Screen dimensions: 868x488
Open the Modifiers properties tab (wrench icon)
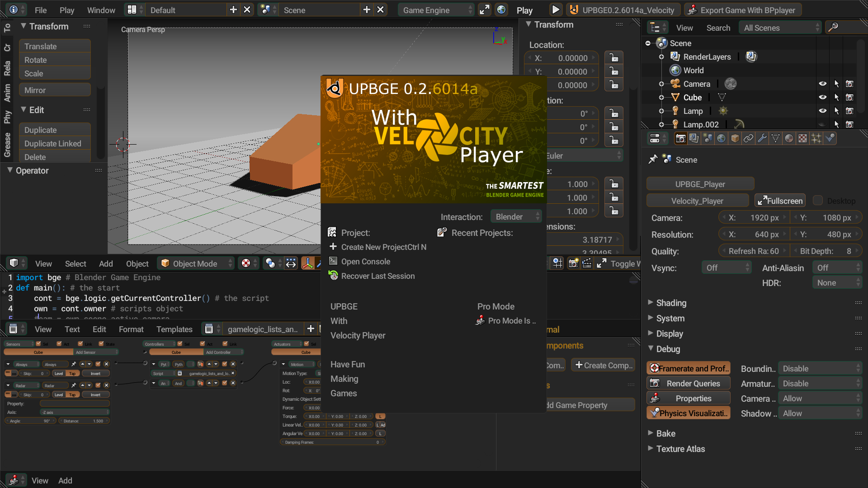tap(762, 139)
